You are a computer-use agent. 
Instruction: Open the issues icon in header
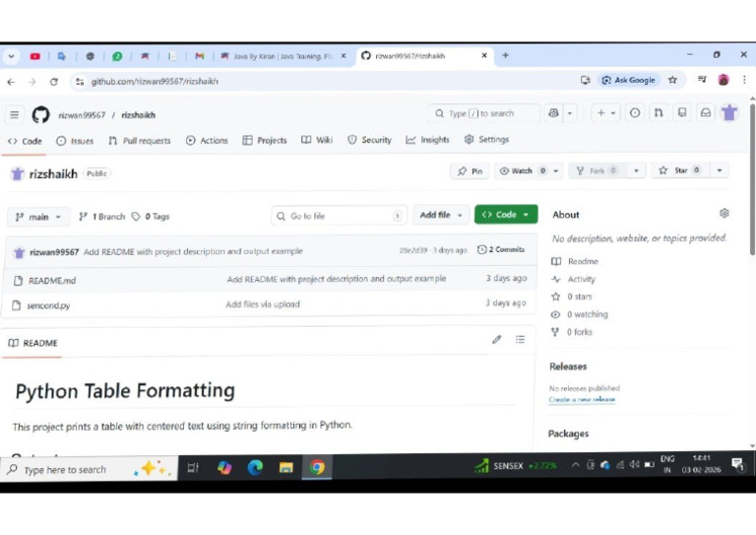coord(635,113)
